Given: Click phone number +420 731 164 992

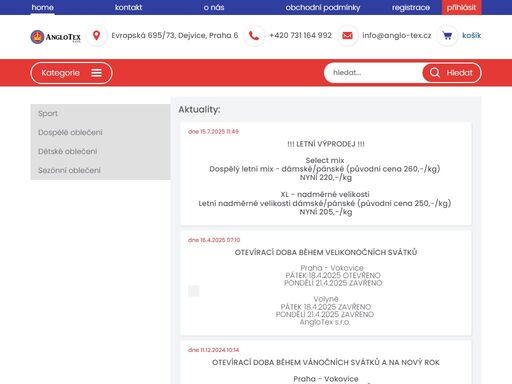Looking at the screenshot, I should [x=300, y=35].
